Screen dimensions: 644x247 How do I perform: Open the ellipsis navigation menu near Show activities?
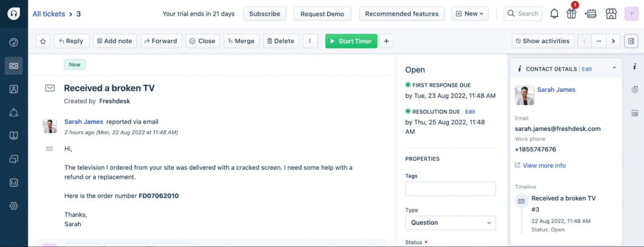pos(599,41)
